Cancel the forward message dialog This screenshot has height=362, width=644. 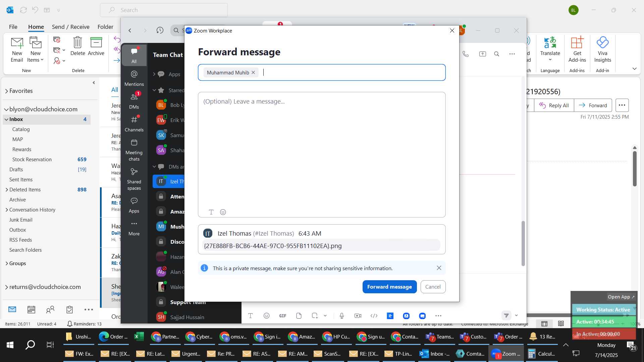click(433, 287)
